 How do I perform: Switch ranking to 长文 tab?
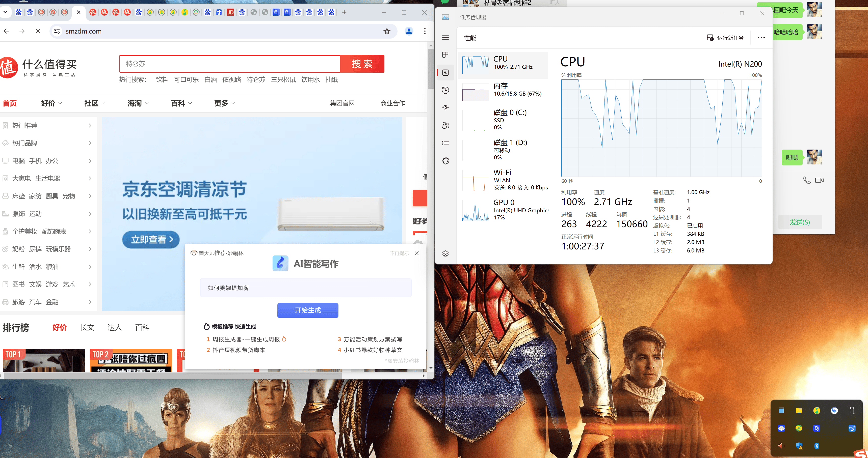(x=87, y=327)
